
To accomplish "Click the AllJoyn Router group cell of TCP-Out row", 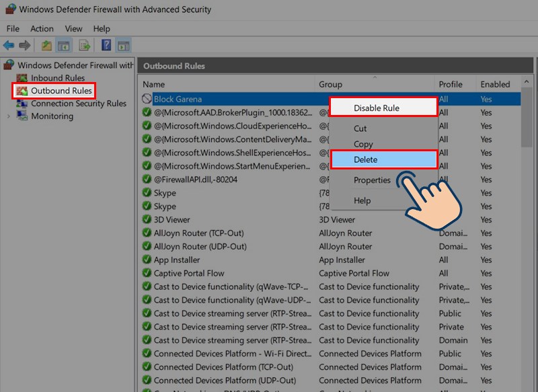I will (345, 233).
